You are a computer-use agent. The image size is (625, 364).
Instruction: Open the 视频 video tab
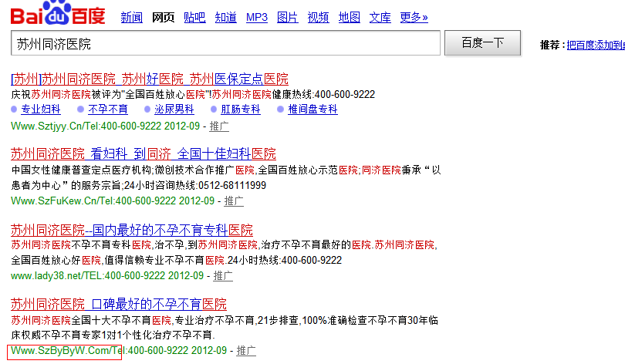[318, 18]
